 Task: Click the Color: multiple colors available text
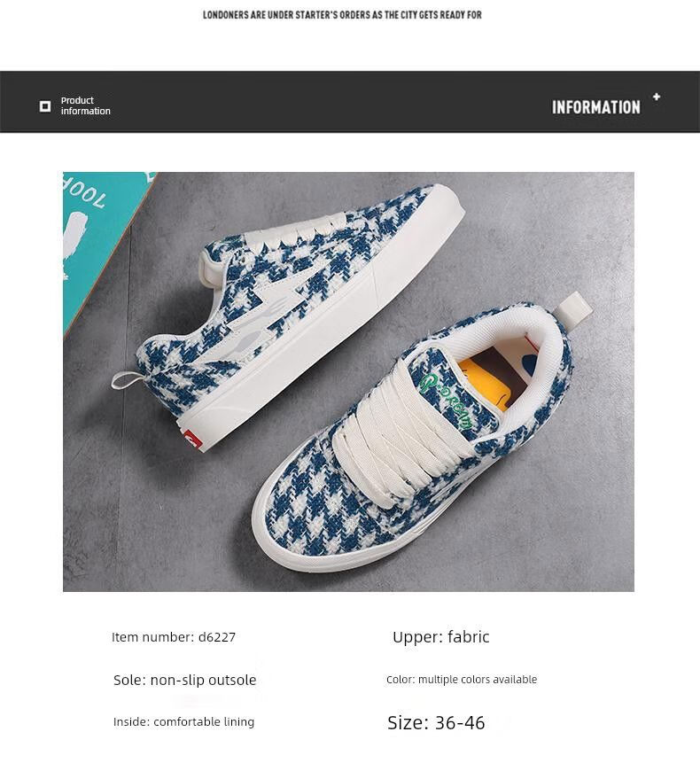(x=462, y=680)
